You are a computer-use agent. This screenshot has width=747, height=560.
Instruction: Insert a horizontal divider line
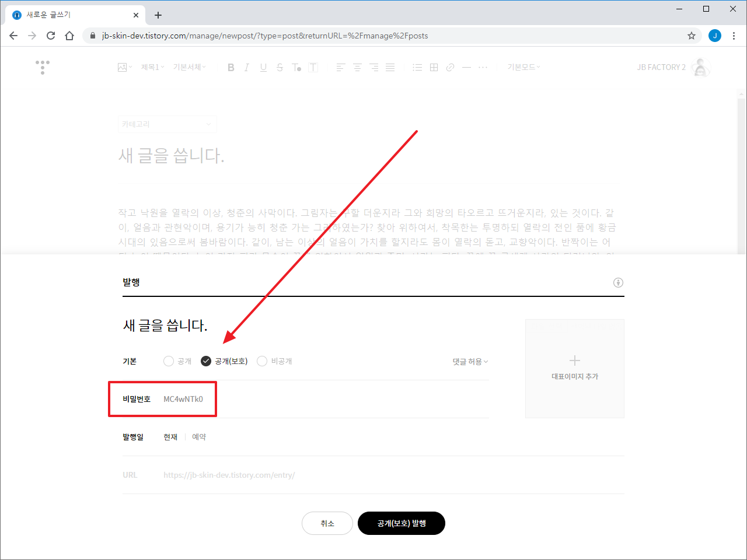point(466,67)
